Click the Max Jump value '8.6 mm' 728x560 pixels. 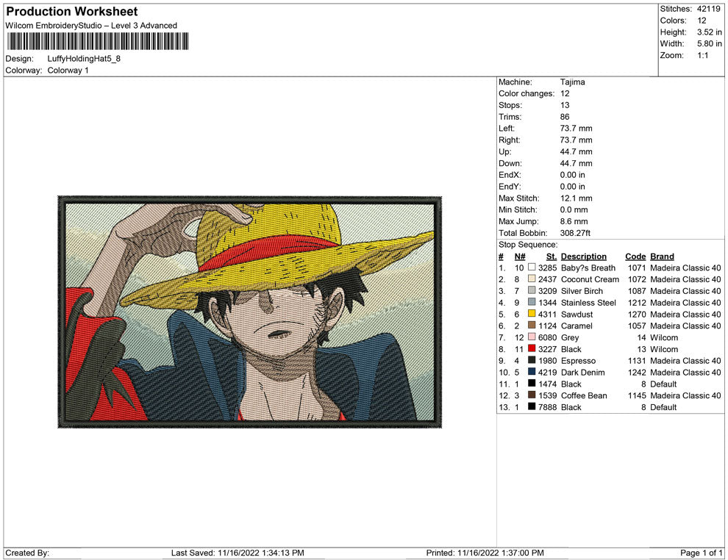click(574, 221)
